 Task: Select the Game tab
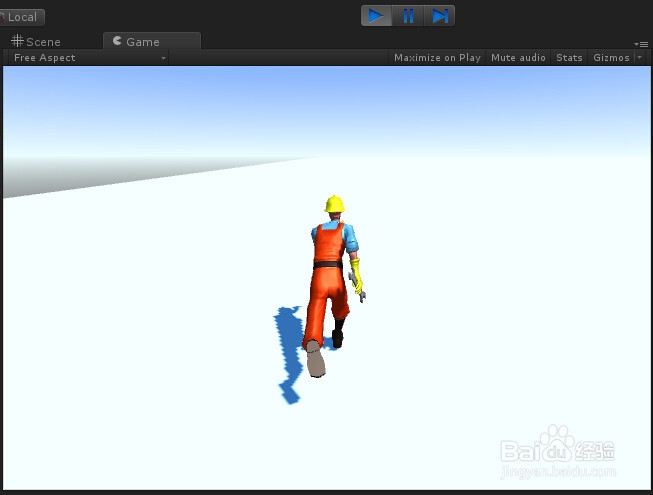(152, 42)
